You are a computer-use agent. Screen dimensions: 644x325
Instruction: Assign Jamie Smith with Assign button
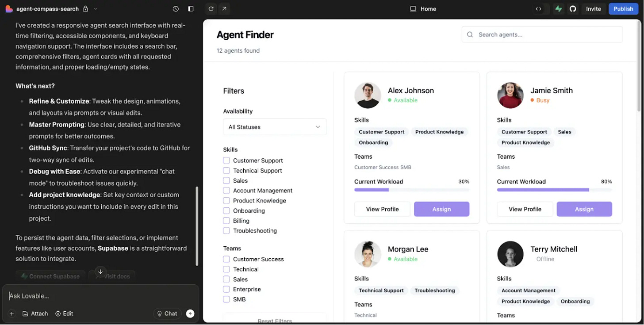[584, 209]
